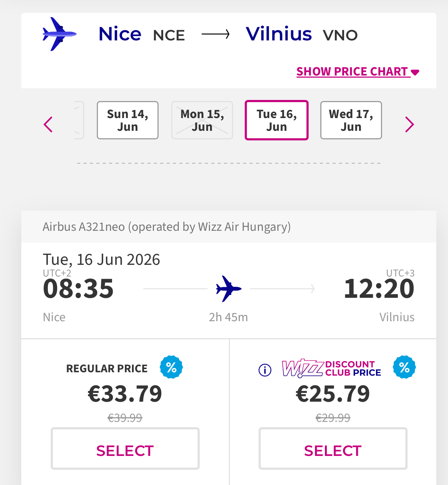
Task: Click the flight duration airplane icon
Action: click(229, 289)
